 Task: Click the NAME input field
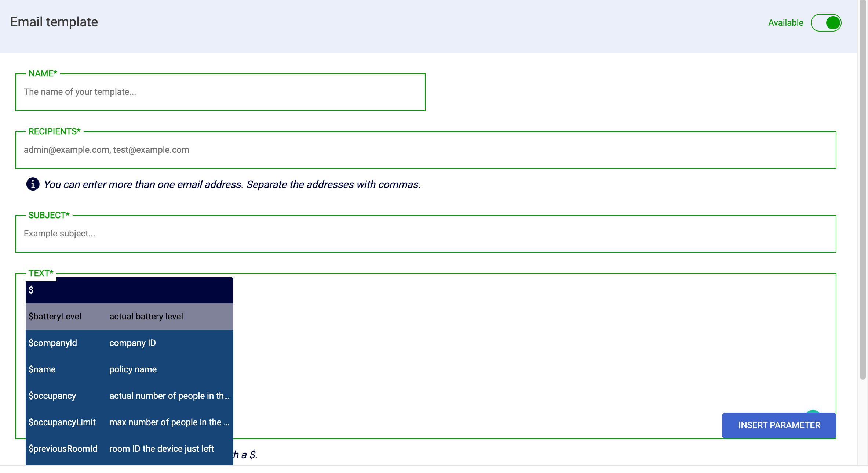(x=220, y=92)
